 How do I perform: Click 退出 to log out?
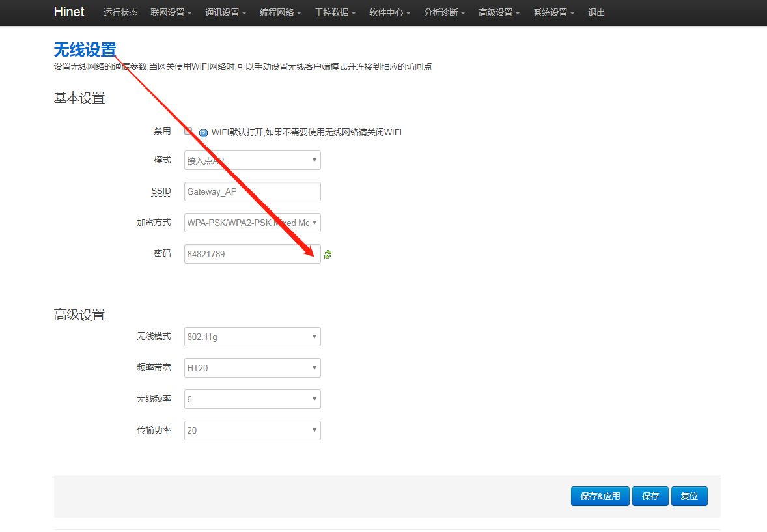(x=596, y=12)
